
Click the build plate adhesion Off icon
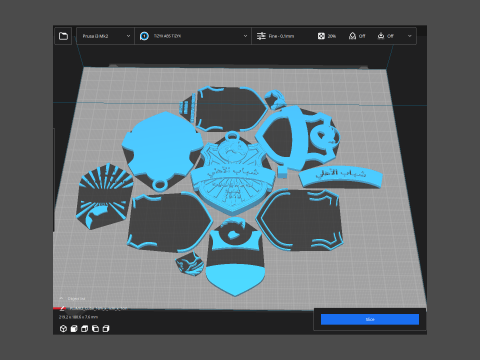point(381,36)
